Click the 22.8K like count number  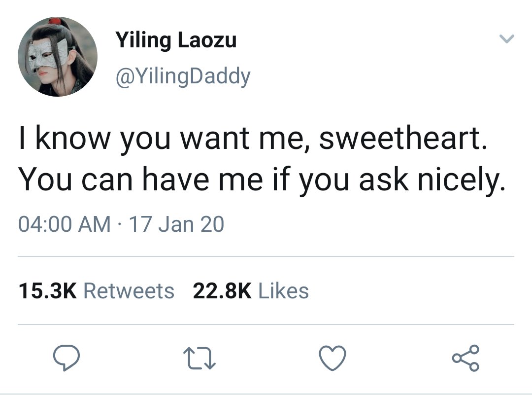(223, 291)
